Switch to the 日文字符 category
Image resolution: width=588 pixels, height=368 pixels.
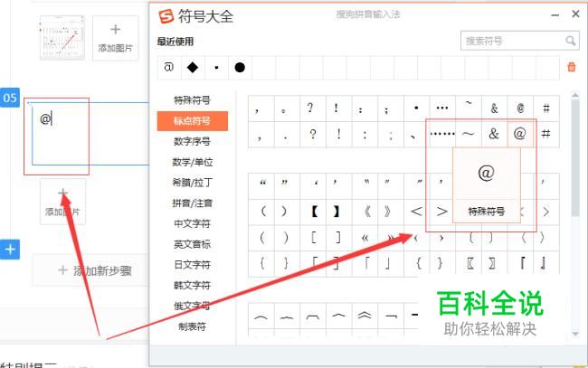pyautogui.click(x=192, y=265)
